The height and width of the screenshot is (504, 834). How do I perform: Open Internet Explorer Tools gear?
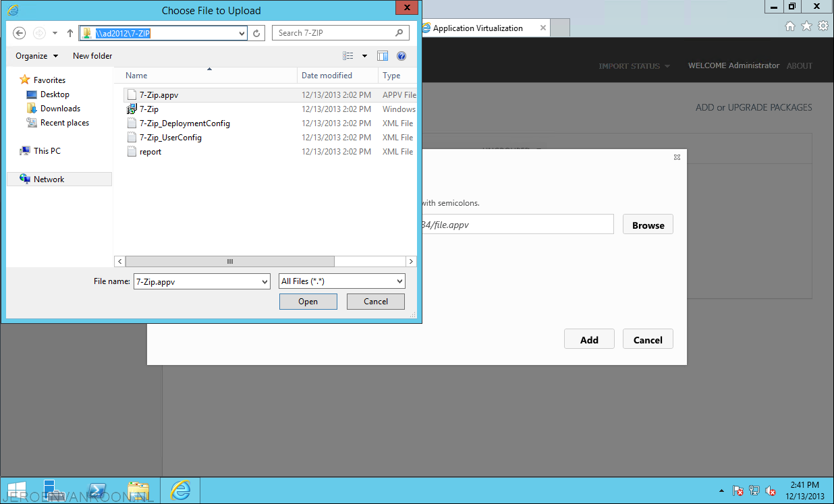pyautogui.click(x=823, y=26)
